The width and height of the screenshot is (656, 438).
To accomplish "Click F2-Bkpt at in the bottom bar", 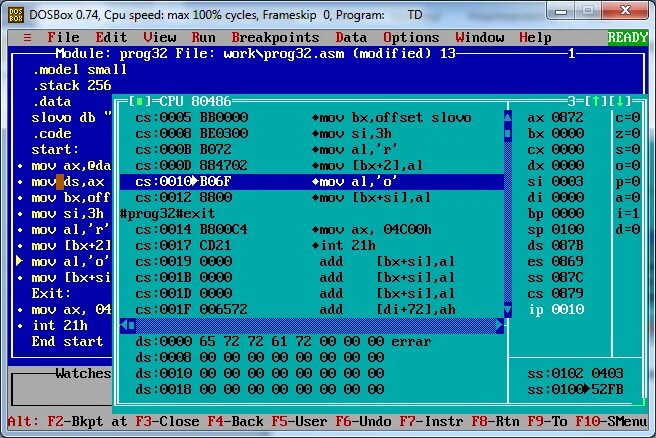I will coord(87,421).
